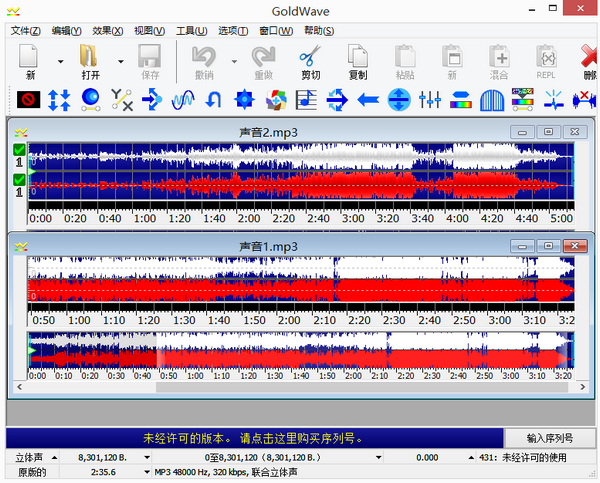Click the doppler blue sphere effect icon
Image resolution: width=600 pixels, height=483 pixels.
click(x=90, y=99)
